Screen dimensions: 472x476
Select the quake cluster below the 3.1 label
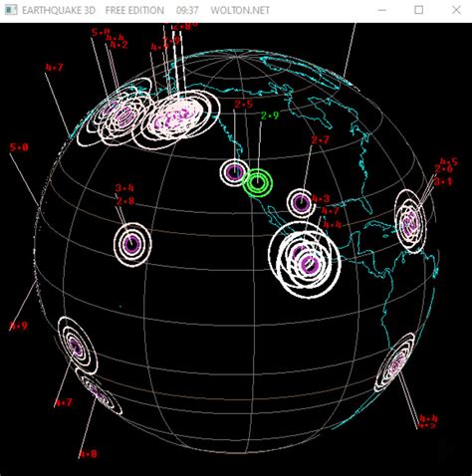click(x=410, y=221)
